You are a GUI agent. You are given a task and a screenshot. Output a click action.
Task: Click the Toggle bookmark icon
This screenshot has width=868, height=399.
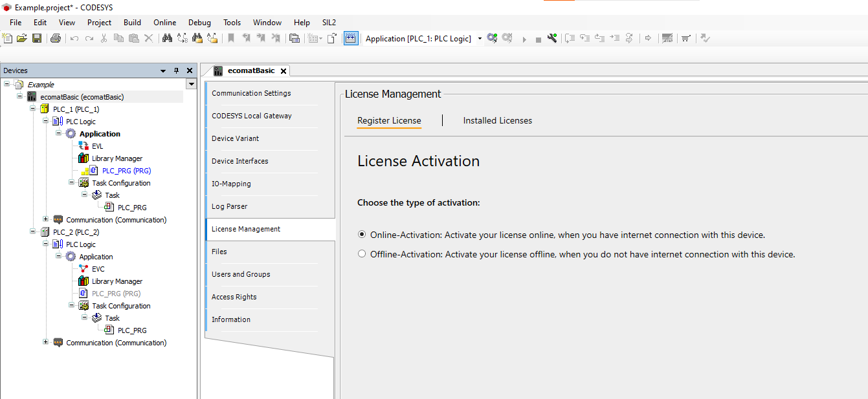[231, 38]
